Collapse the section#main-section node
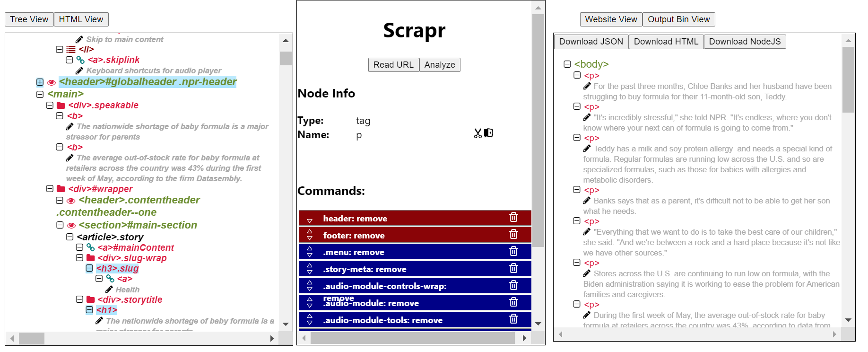Viewport: 868px width, 352px height. coord(60,225)
